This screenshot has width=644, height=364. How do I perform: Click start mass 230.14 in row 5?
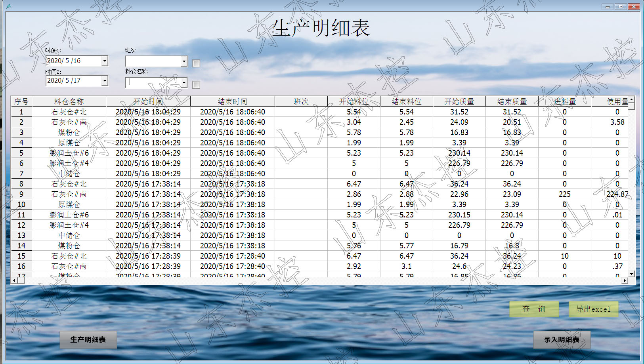tap(459, 153)
